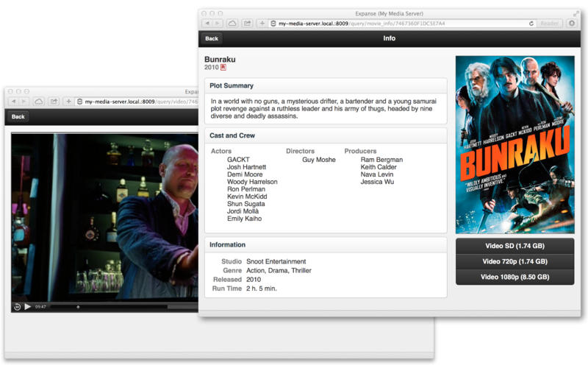This screenshot has height=368, width=588.
Task: Click video window minimize traffic light
Action: point(18,91)
